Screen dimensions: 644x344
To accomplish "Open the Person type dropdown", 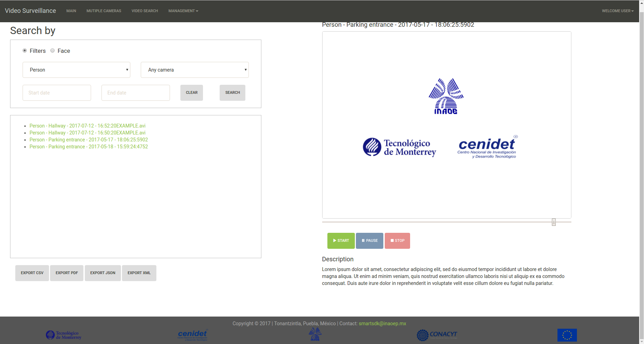I will click(76, 70).
